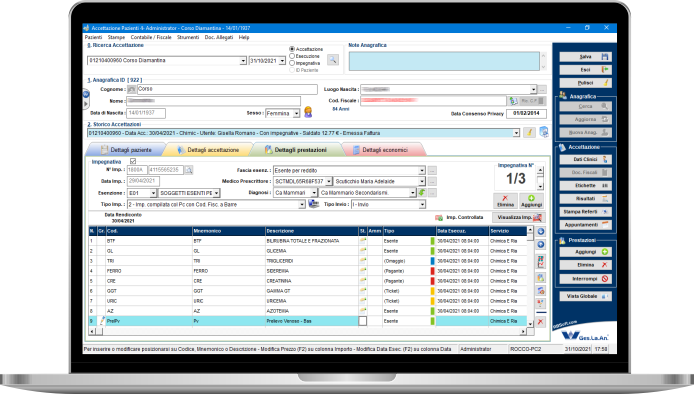This screenshot has height=394, width=694.
Task: Open Dati Clinici
Action: click(586, 159)
